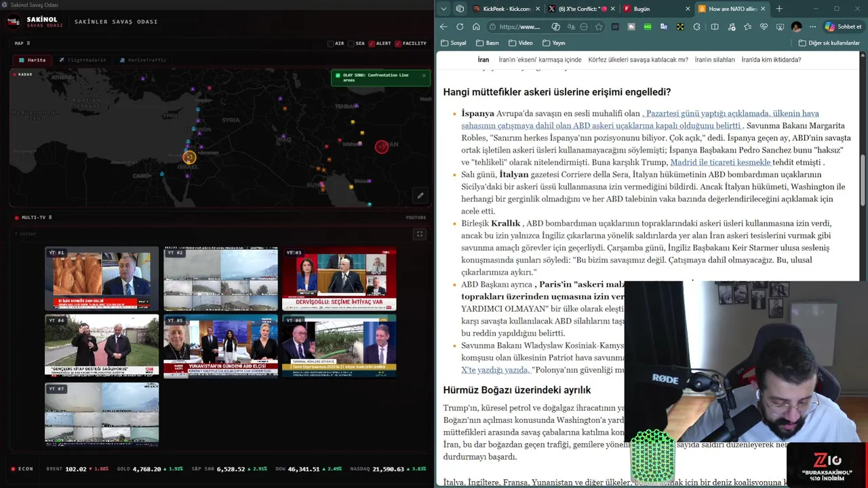Open the Basın bookmarks folder
The height and width of the screenshot is (488, 868).
click(x=488, y=43)
